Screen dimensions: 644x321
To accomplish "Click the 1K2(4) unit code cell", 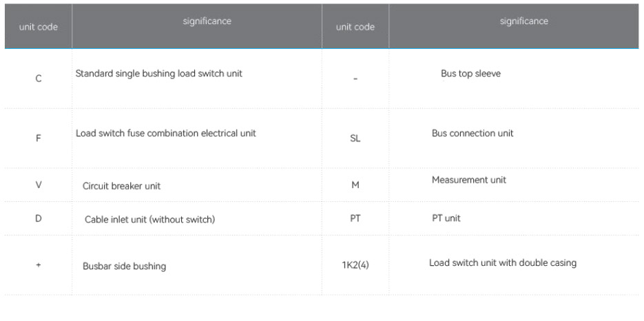I will click(355, 265).
